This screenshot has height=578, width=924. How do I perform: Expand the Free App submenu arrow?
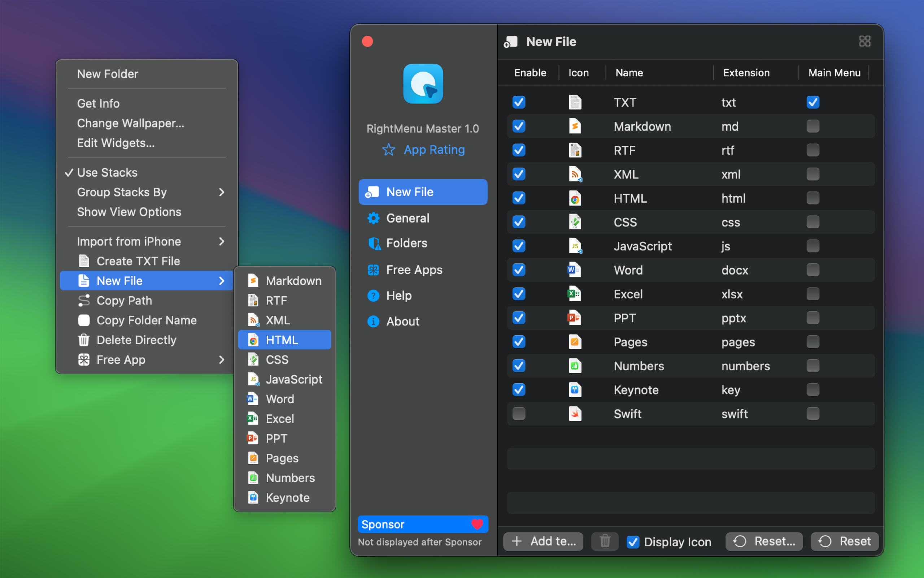coord(222,360)
